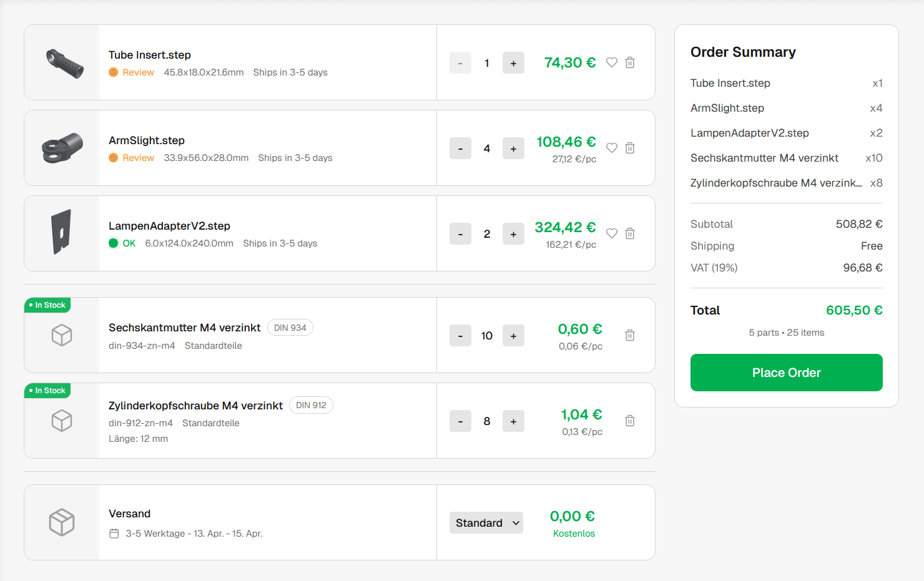The width and height of the screenshot is (924, 581).
Task: Click 'Länge: 12 mm' specification text
Action: pos(138,439)
